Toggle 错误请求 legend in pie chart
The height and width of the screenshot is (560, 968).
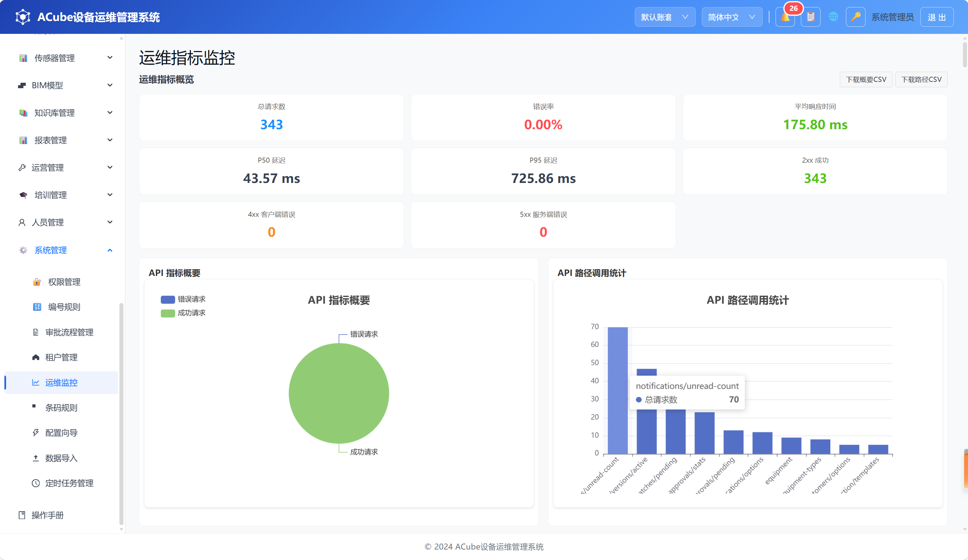[x=183, y=299]
